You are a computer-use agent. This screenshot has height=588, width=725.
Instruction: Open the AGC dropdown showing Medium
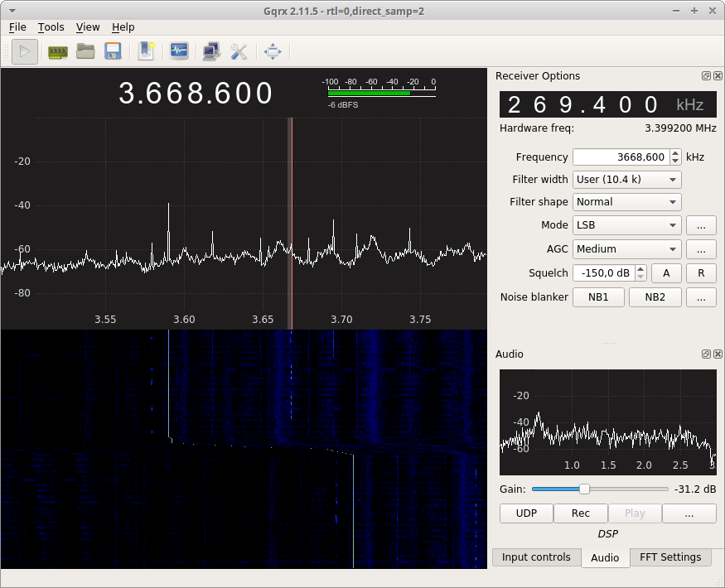(x=627, y=249)
